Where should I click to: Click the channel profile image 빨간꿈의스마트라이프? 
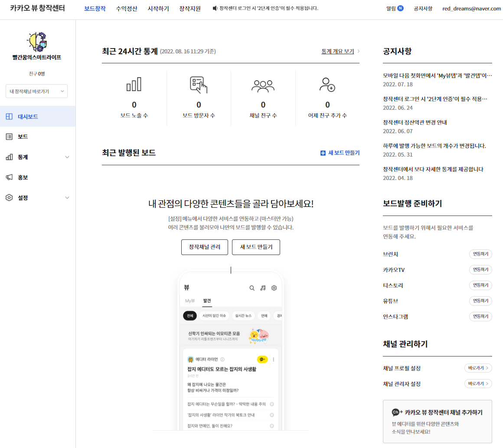click(37, 42)
